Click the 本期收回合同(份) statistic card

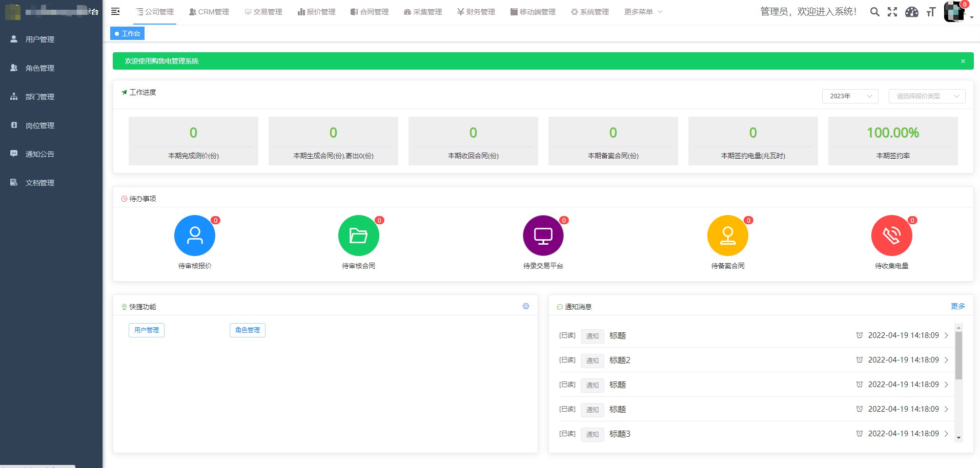[x=473, y=141]
